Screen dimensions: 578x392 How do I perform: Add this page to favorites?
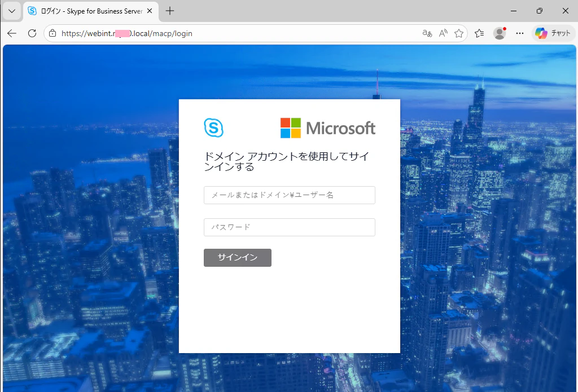point(459,33)
